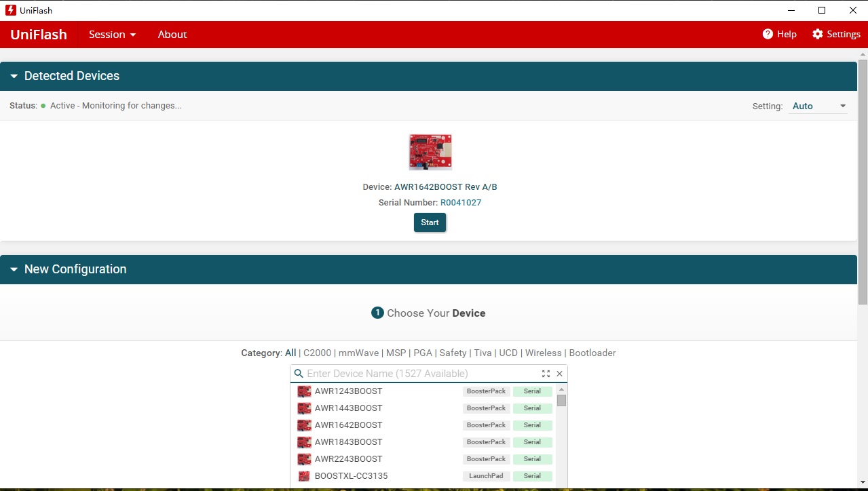Filter devices by Safety category
868x491 pixels.
(x=453, y=353)
